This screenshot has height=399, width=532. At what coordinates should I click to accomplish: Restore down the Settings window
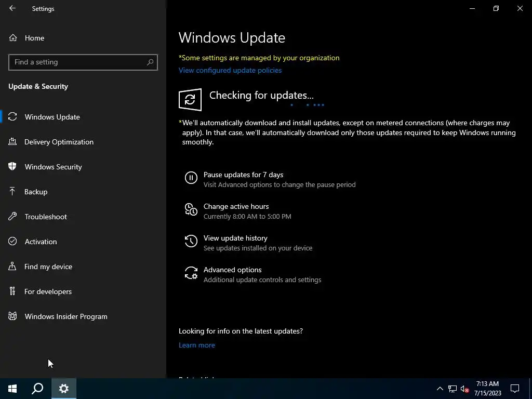(496, 8)
